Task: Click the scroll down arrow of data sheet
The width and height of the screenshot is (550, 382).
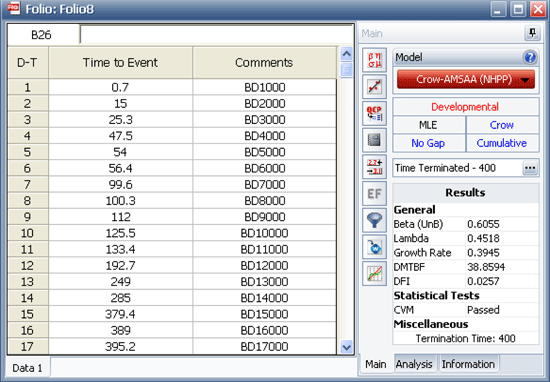Action: click(346, 347)
